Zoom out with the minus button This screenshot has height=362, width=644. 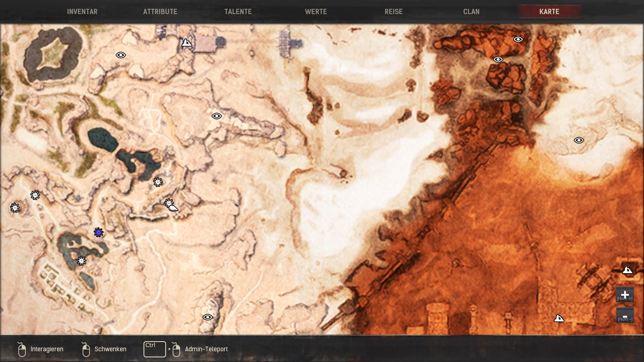tap(625, 316)
